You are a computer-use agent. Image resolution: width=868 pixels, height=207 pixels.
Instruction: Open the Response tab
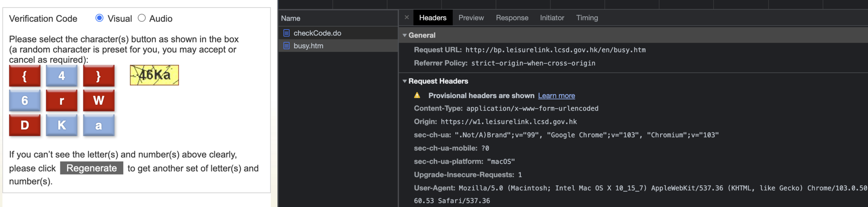click(512, 18)
